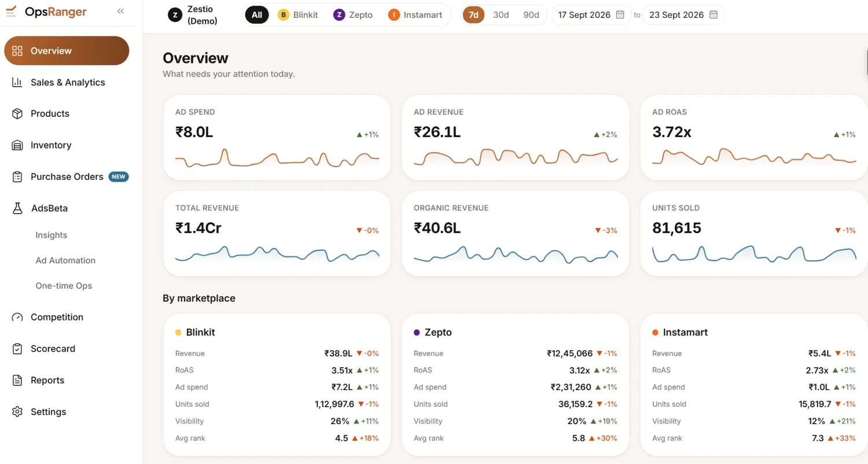Click the Overview grid icon
Screen dimensions: 868x464
click(17, 51)
